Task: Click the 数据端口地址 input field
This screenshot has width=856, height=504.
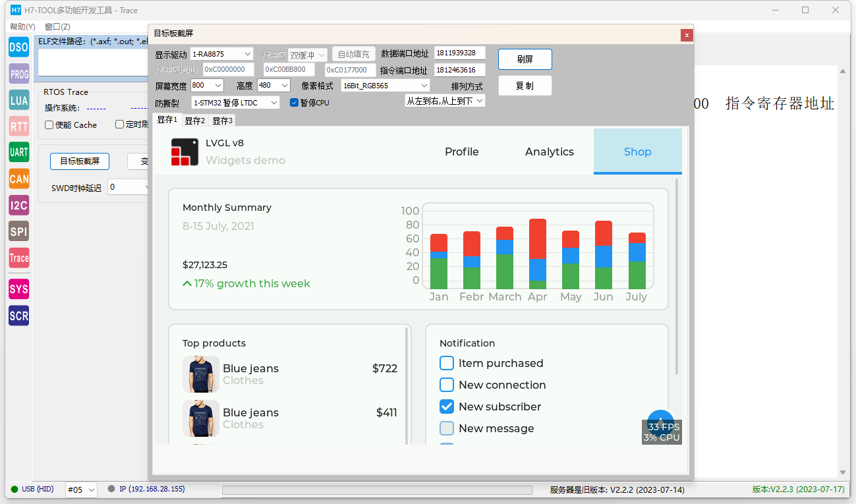Action: (460, 53)
